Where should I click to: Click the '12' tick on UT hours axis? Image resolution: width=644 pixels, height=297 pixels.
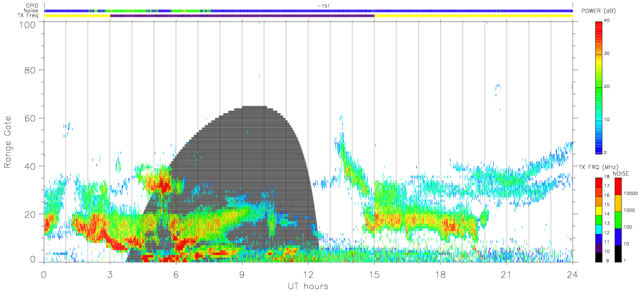pyautogui.click(x=308, y=274)
